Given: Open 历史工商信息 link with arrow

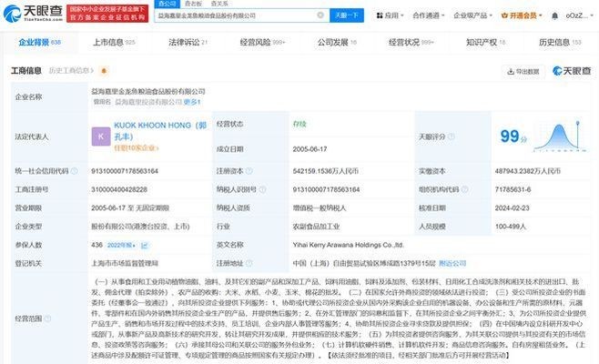Looking at the screenshot, I should pyautogui.click(x=71, y=71).
